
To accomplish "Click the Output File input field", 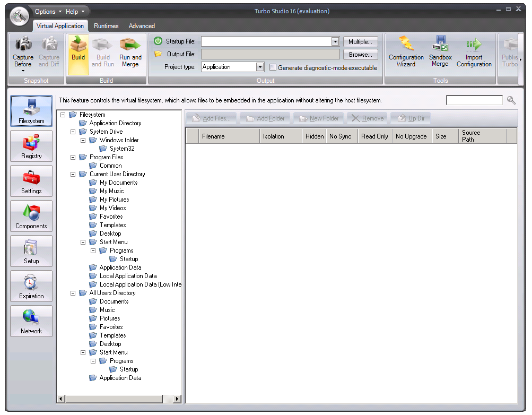I will tap(270, 54).
